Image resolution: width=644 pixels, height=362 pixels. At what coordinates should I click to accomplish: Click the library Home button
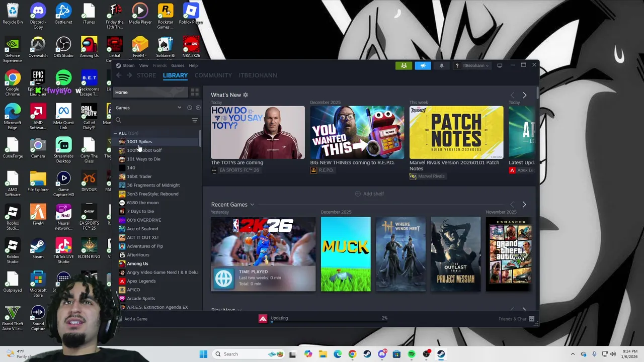pos(150,92)
